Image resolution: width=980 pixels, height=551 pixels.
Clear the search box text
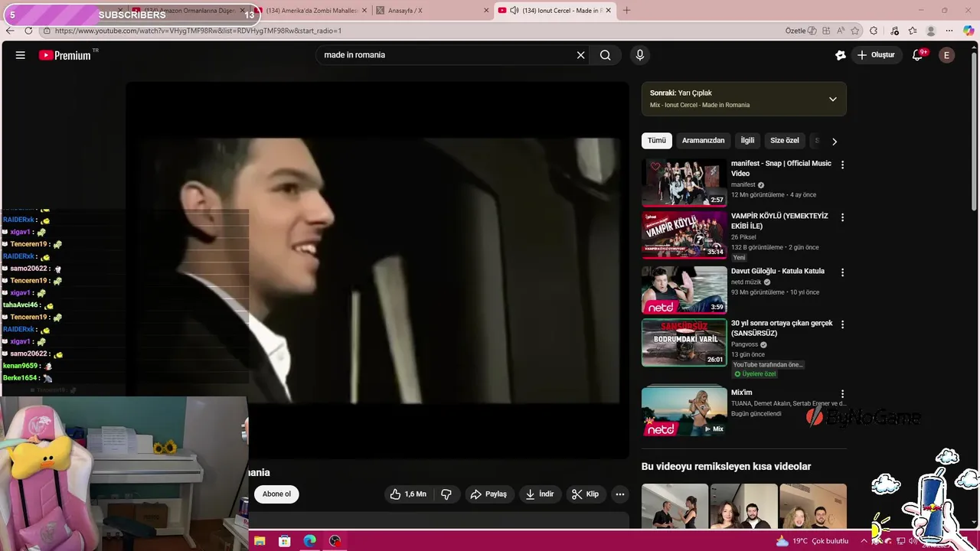click(580, 55)
